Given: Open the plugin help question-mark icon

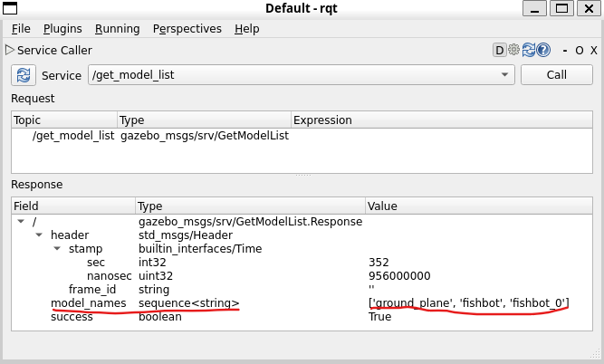Looking at the screenshot, I should click(x=543, y=50).
